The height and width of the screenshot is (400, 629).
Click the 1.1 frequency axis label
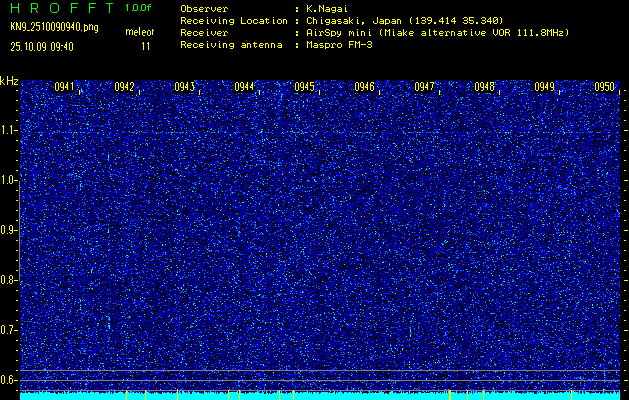pyautogui.click(x=9, y=130)
